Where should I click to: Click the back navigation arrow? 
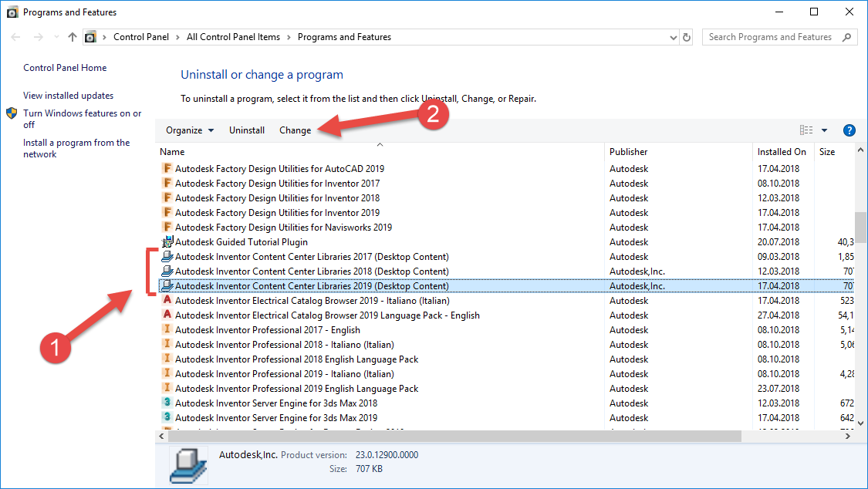[x=14, y=36]
